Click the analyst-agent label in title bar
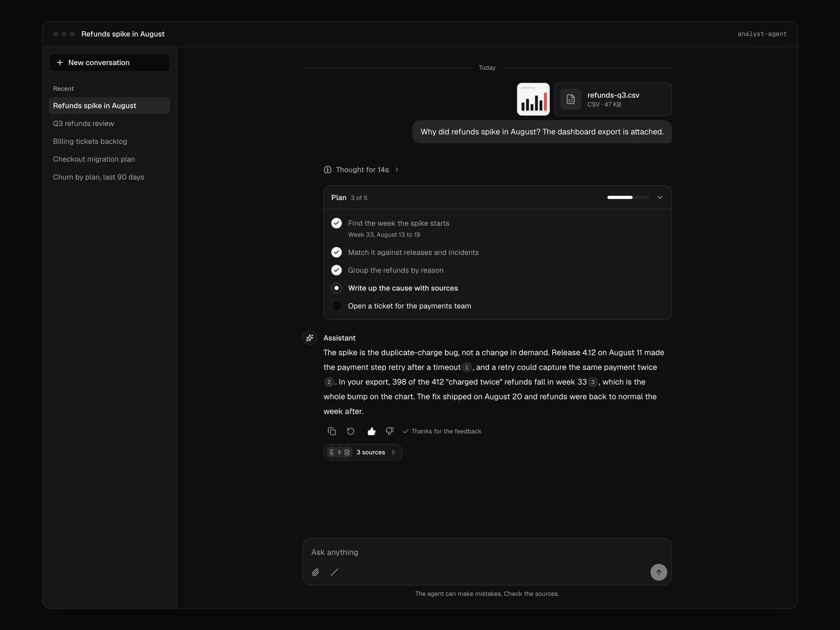Viewport: 840px width, 630px height. [762, 34]
